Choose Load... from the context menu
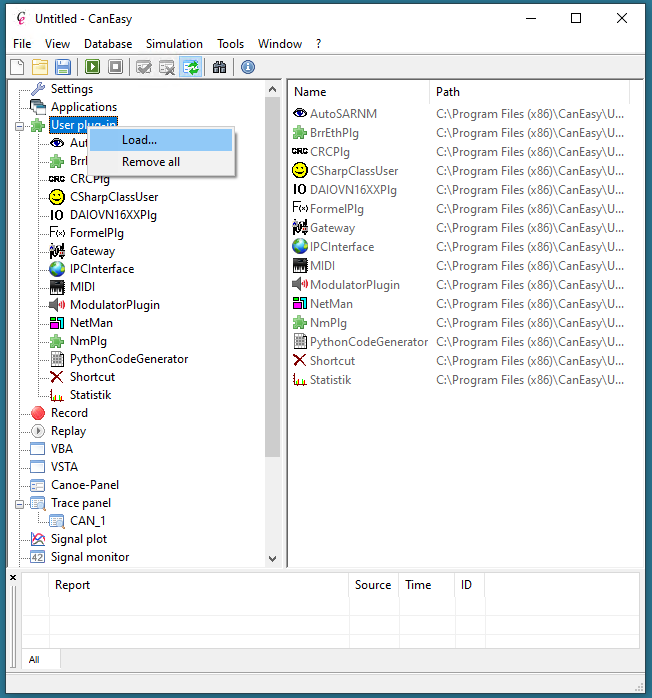 [x=161, y=140]
